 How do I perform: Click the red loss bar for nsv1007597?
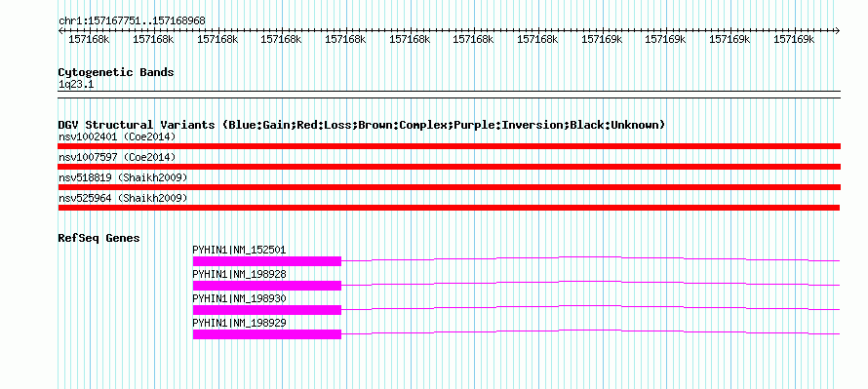click(449, 167)
